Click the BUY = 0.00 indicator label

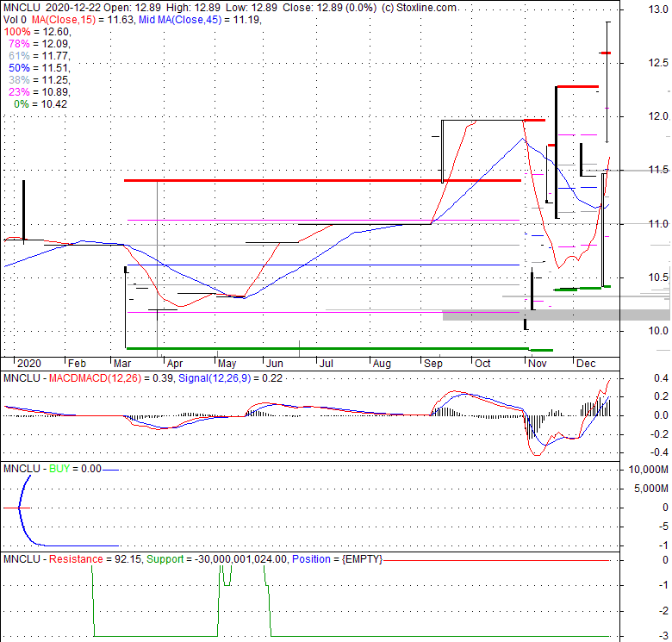76,469
